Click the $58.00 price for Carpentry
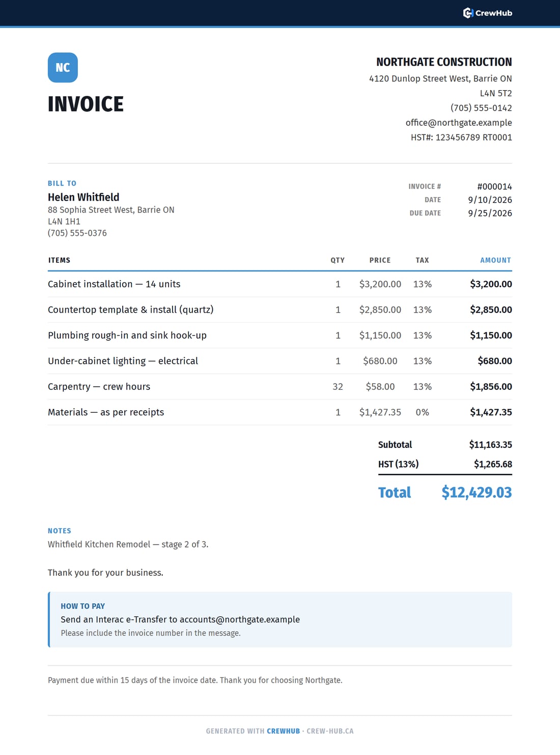The width and height of the screenshot is (560, 755). (x=380, y=387)
